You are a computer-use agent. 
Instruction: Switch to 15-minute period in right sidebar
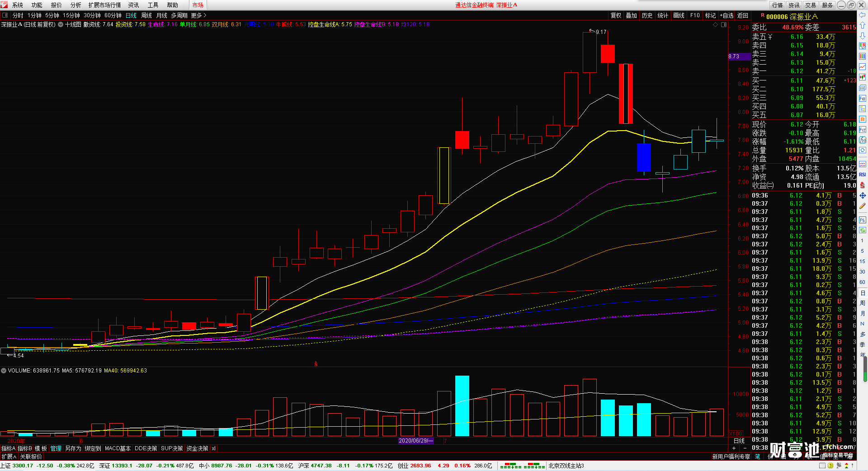click(862, 261)
